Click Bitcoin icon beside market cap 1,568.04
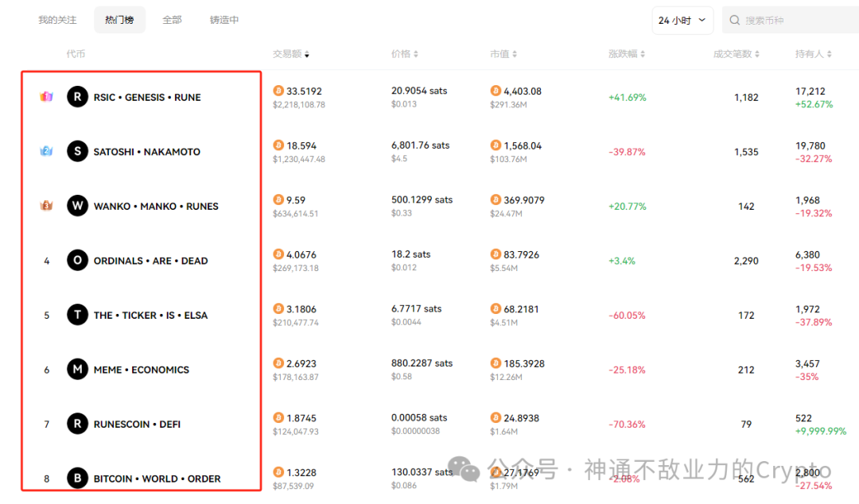 (x=496, y=145)
